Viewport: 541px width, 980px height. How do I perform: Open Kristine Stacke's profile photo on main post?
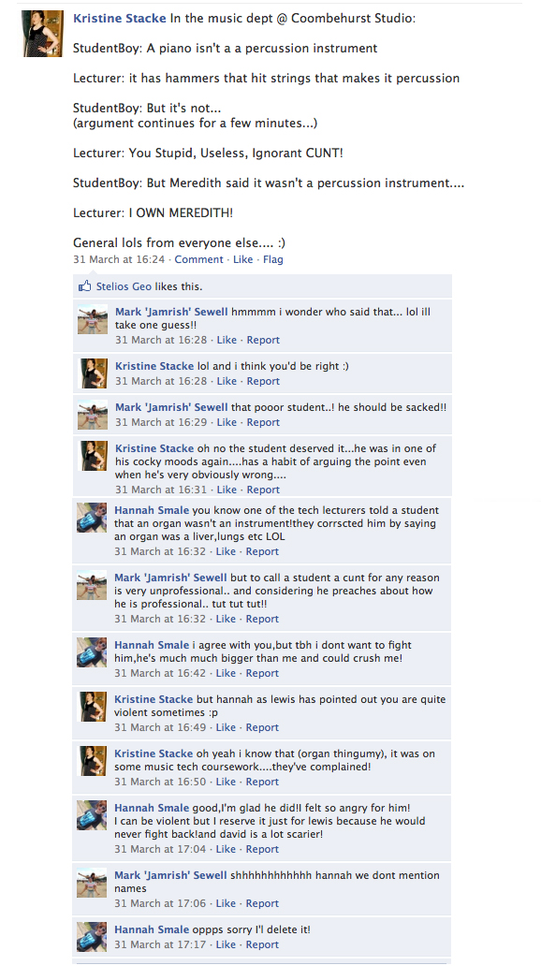(43, 34)
